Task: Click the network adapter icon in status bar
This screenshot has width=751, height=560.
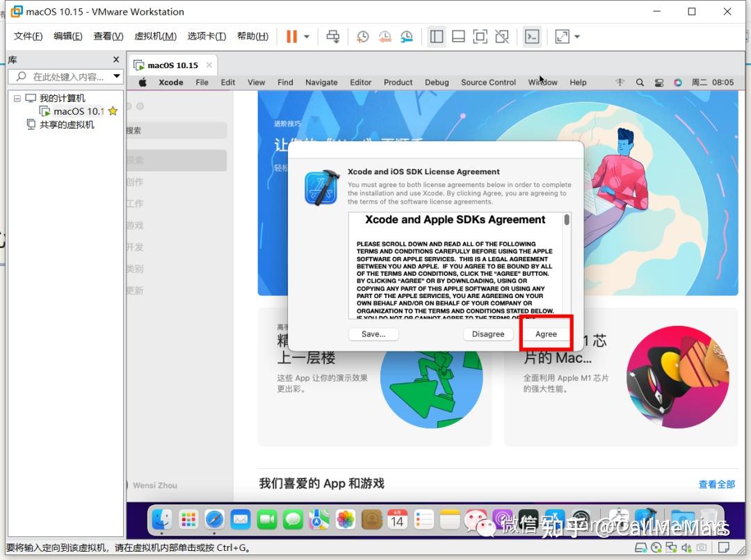Action: coord(672,547)
